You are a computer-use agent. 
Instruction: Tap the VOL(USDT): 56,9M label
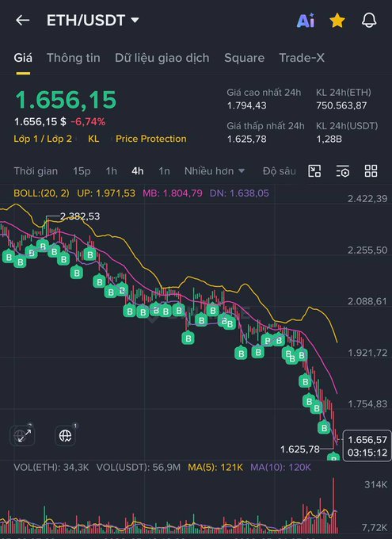[x=138, y=468]
